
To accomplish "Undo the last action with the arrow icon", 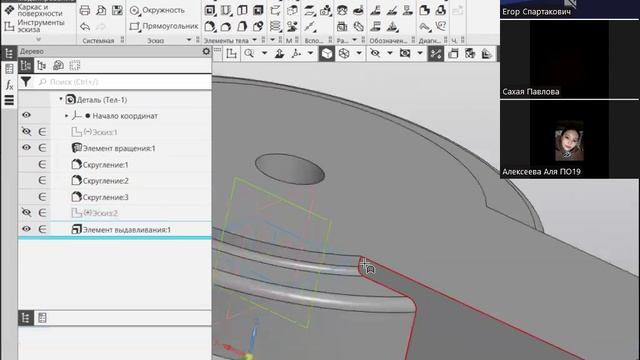I will point(84,27).
